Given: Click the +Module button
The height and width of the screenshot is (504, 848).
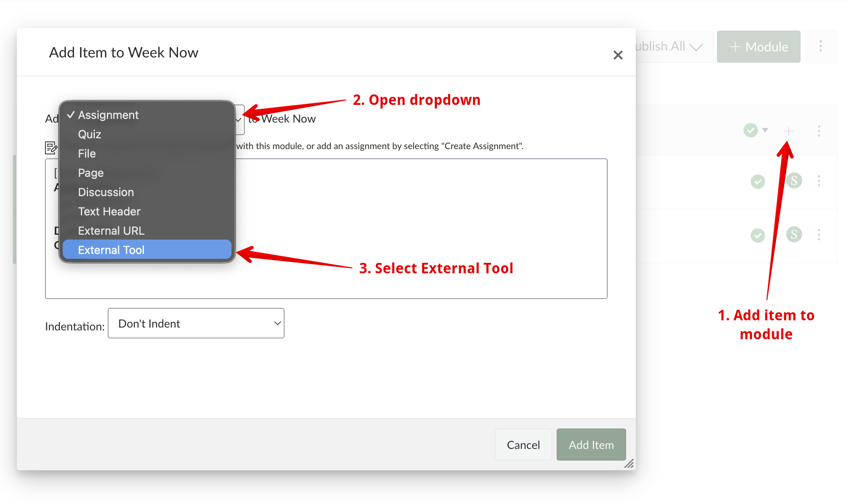Looking at the screenshot, I should [x=758, y=47].
